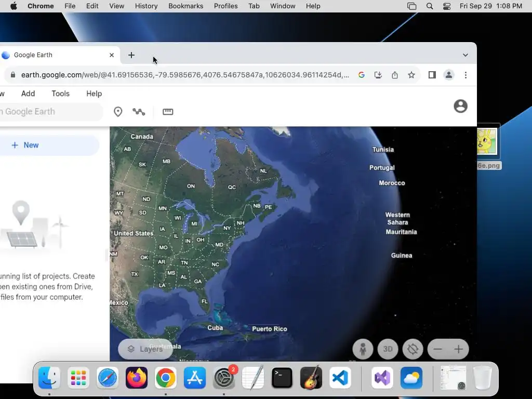
Task: Click the Canada label on the globe
Action: [x=142, y=137]
